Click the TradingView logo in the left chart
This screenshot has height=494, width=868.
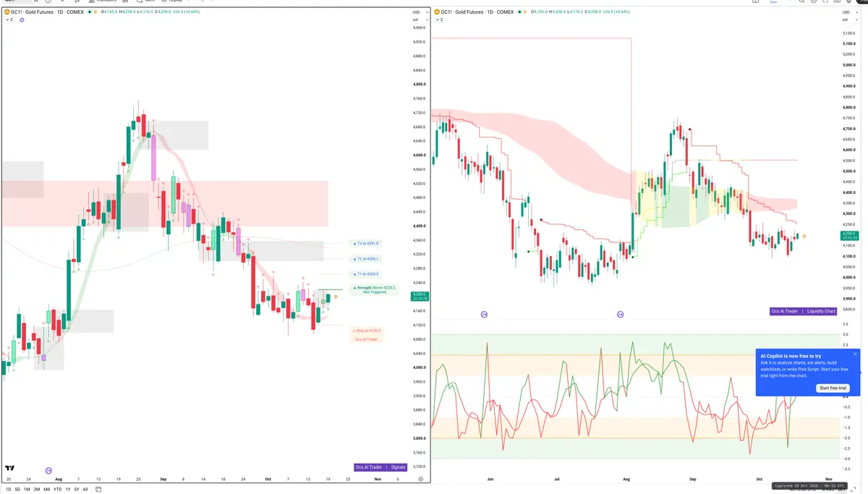click(10, 468)
